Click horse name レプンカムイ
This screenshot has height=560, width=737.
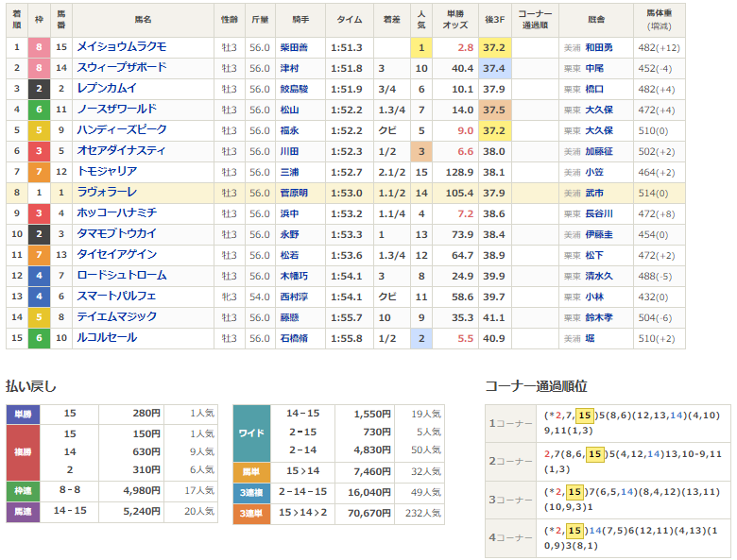click(107, 89)
